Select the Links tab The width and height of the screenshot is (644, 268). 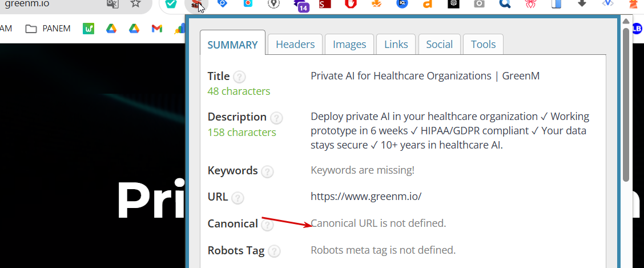click(x=396, y=44)
